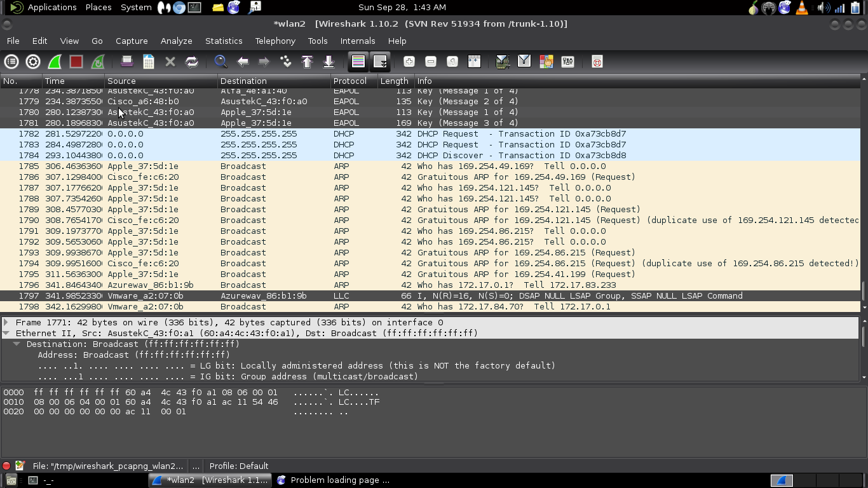Sort packets by the Source column header
The height and width of the screenshot is (488, 868).
coord(161,81)
